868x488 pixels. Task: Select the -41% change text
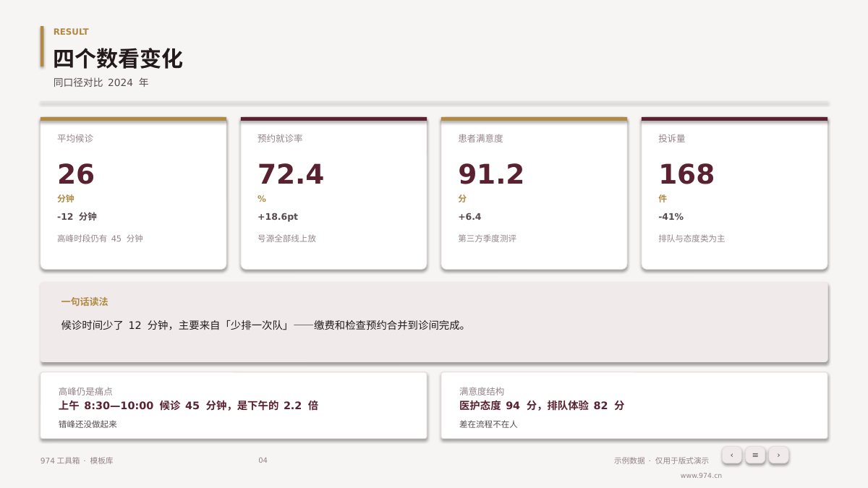coord(671,216)
